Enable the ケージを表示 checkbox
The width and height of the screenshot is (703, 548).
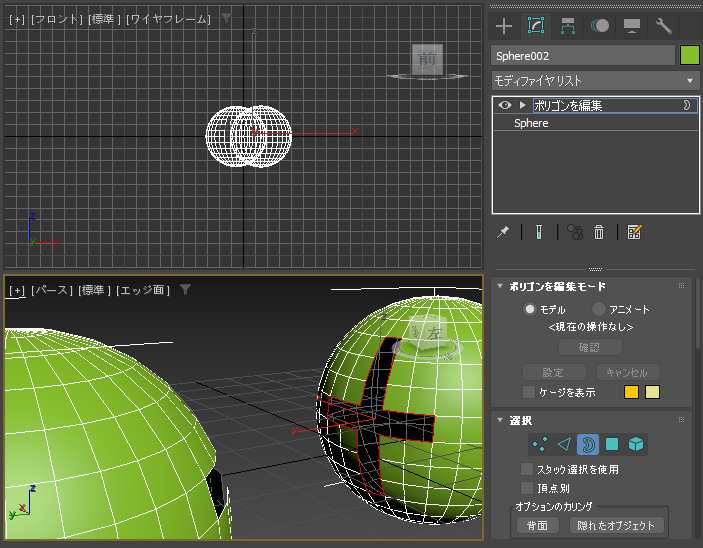pos(529,392)
